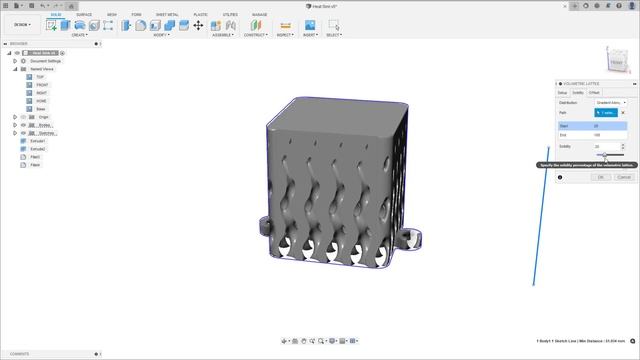Image resolution: width=640 pixels, height=360 pixels.
Task: Toggle visibility eye of the Origin folder
Action: [23, 117]
